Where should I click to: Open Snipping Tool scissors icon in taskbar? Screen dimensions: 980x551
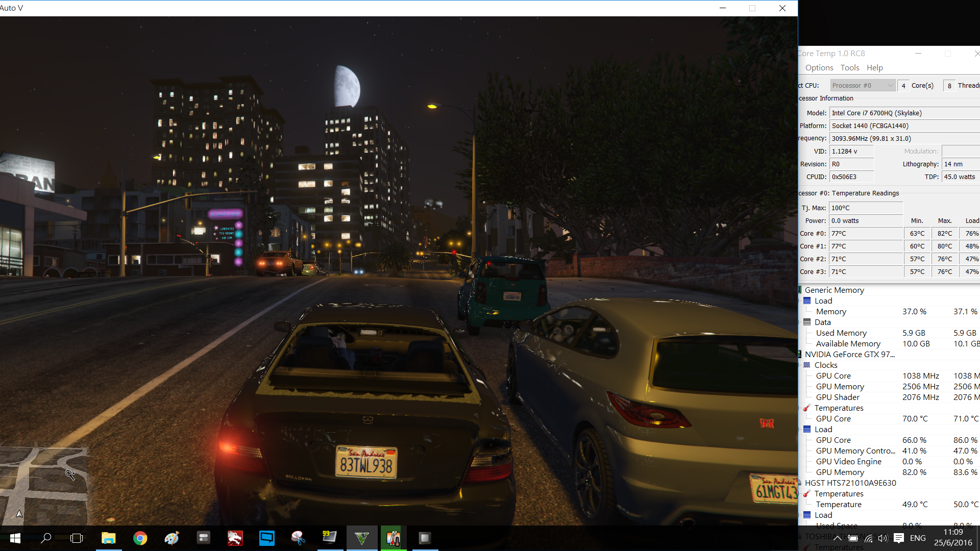click(x=298, y=538)
